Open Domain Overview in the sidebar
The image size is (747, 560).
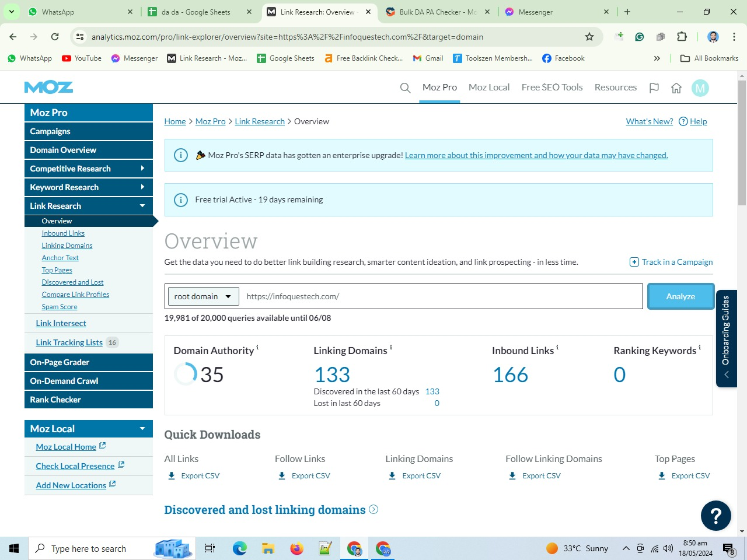pos(89,150)
